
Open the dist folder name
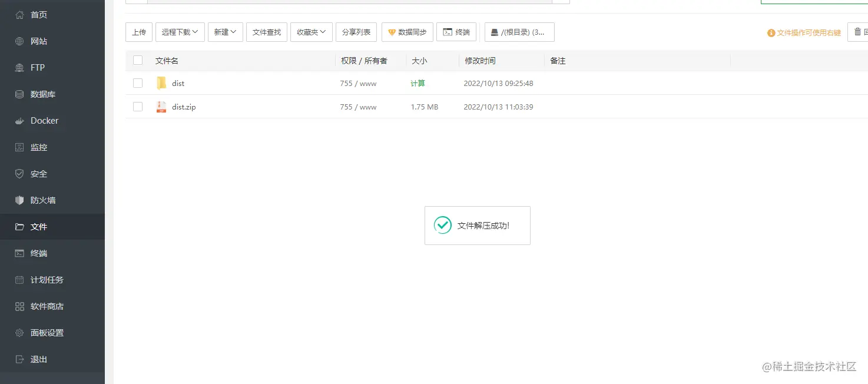(x=178, y=84)
